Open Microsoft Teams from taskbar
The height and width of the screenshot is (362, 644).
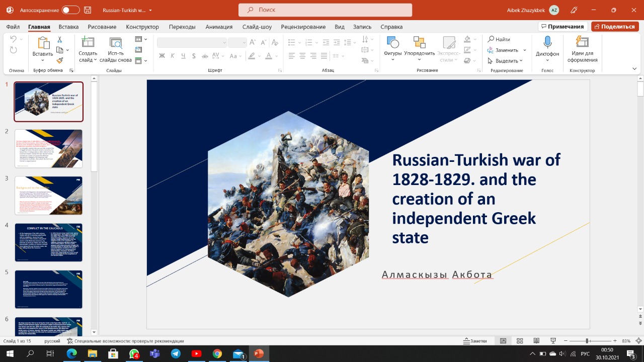point(154,354)
